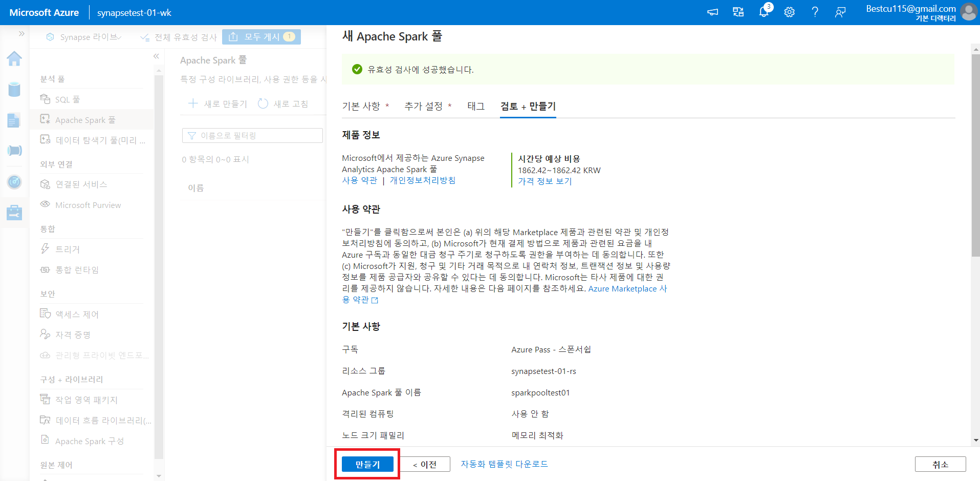Open the Integrate hub pipeline icon

pos(14,151)
